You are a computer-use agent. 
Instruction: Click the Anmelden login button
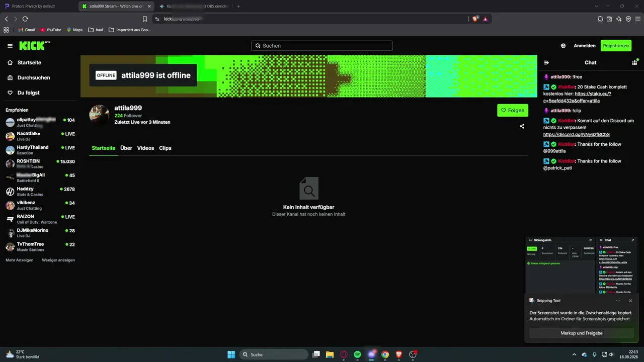(585, 46)
